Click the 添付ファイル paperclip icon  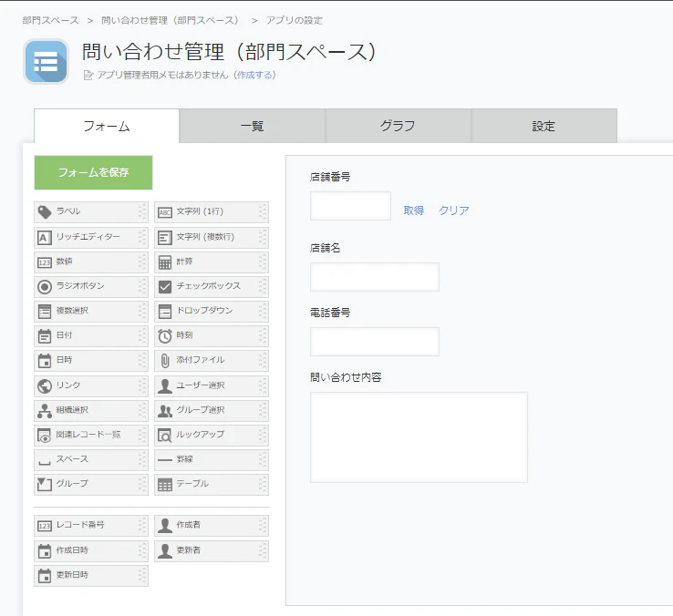click(x=165, y=361)
